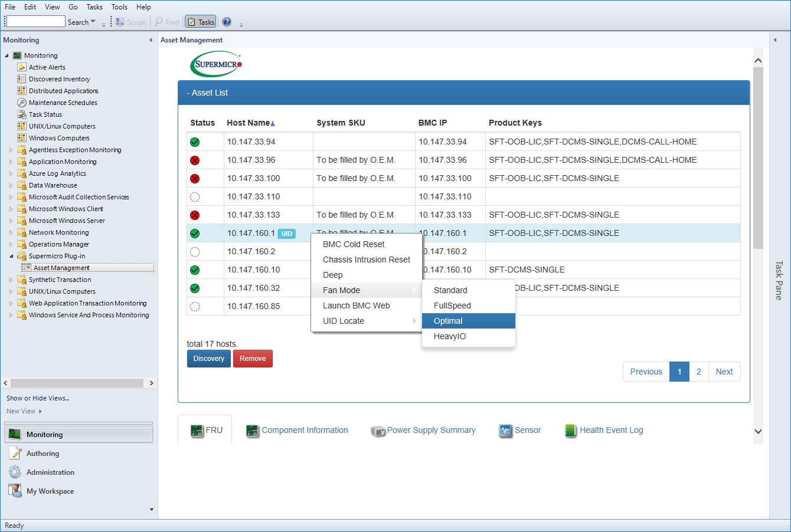Viewport: 791px width, 532px height.
Task: Click the Task Status icon in the tree
Action: (x=22, y=114)
